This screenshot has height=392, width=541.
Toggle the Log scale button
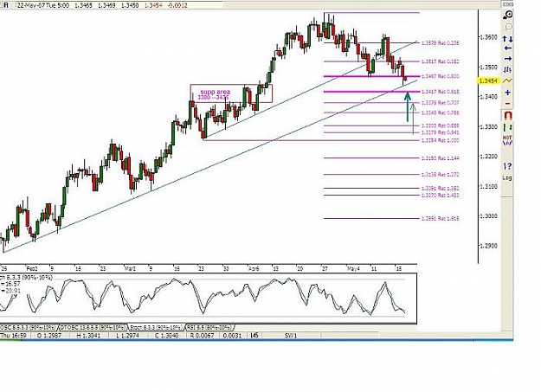click(x=507, y=178)
